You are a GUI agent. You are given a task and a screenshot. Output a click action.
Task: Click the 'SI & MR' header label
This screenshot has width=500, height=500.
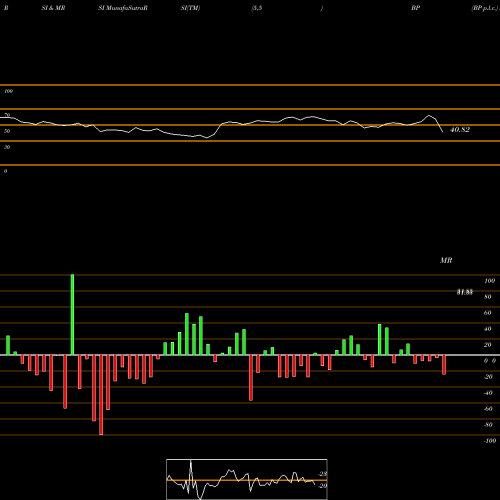53,8
